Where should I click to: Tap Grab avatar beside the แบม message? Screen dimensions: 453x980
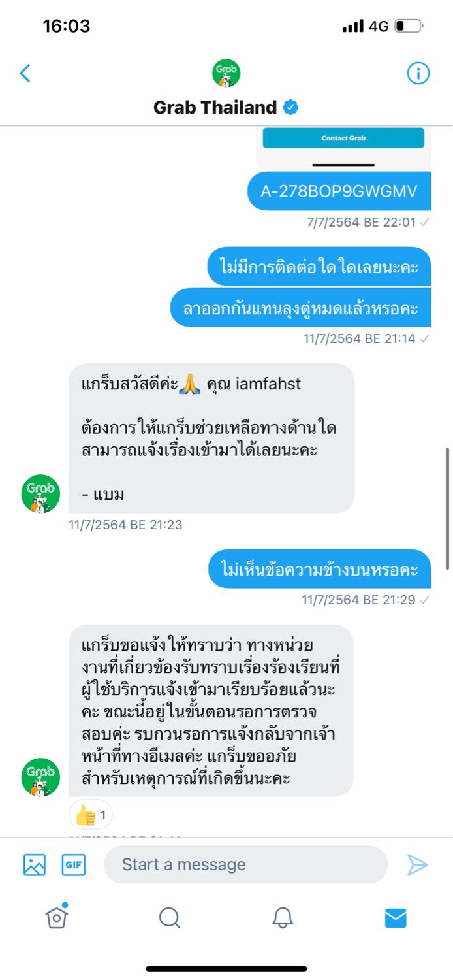tap(40, 494)
